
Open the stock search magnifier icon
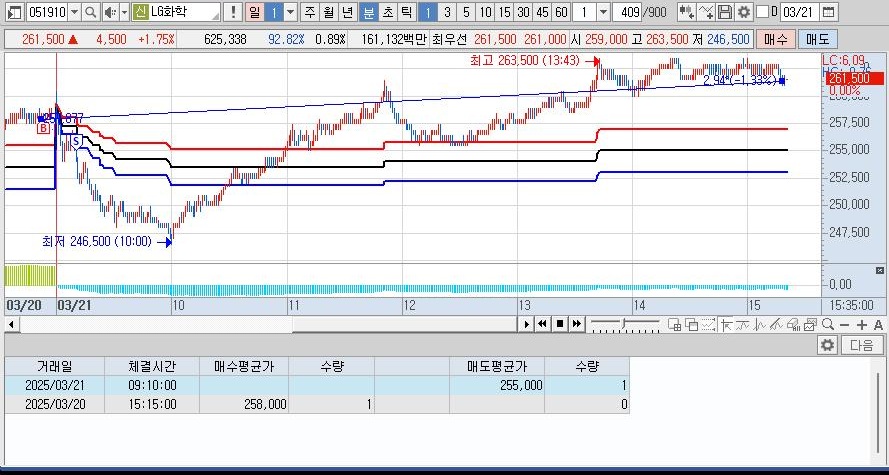(90, 12)
